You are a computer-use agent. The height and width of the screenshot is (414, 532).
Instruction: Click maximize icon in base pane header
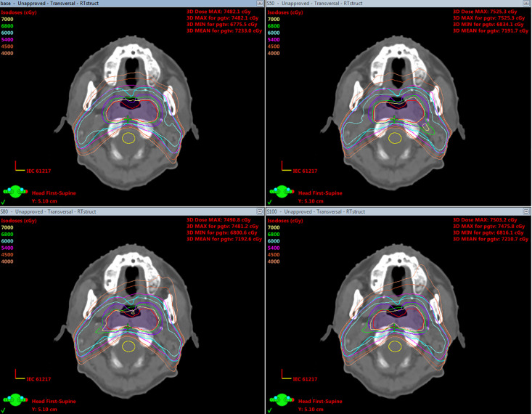[260, 3]
